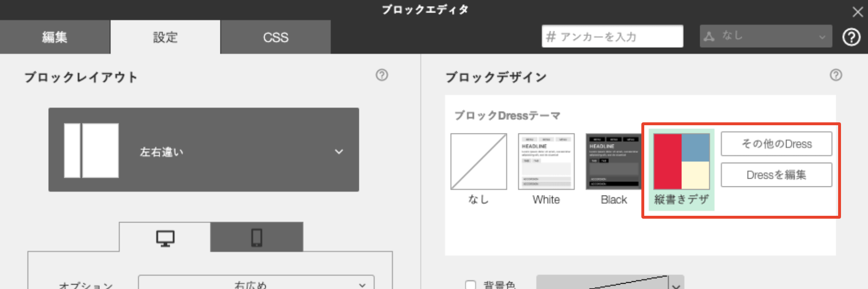Click the Dressを編集 button

[776, 175]
